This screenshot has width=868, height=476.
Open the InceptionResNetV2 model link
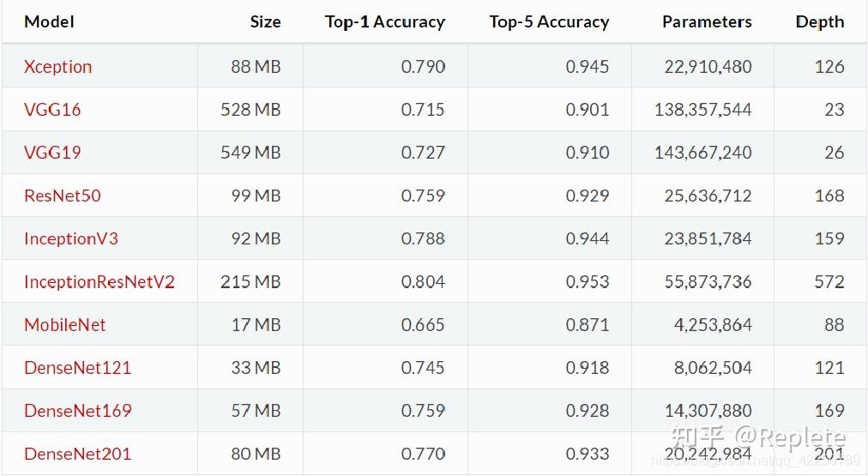[x=99, y=281]
